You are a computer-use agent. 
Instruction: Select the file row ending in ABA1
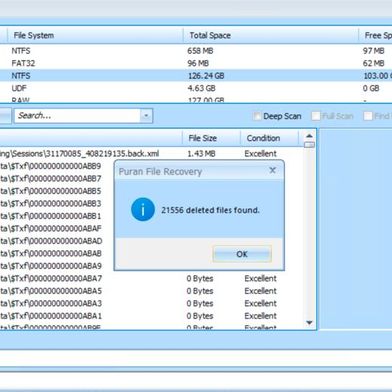(152, 316)
